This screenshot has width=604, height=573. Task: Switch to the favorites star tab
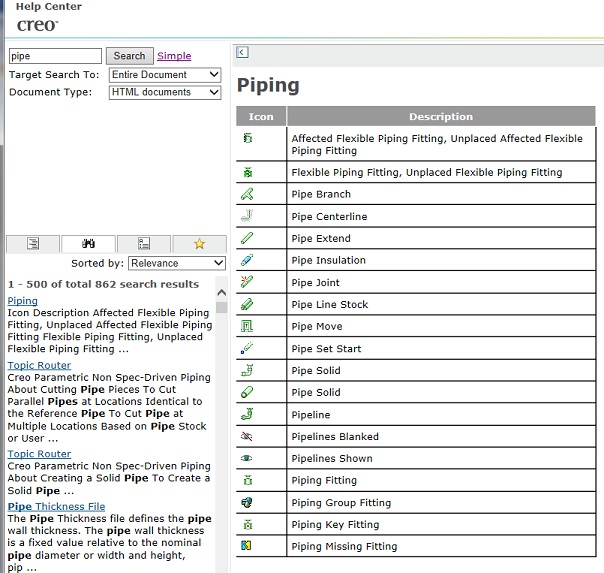tap(199, 243)
